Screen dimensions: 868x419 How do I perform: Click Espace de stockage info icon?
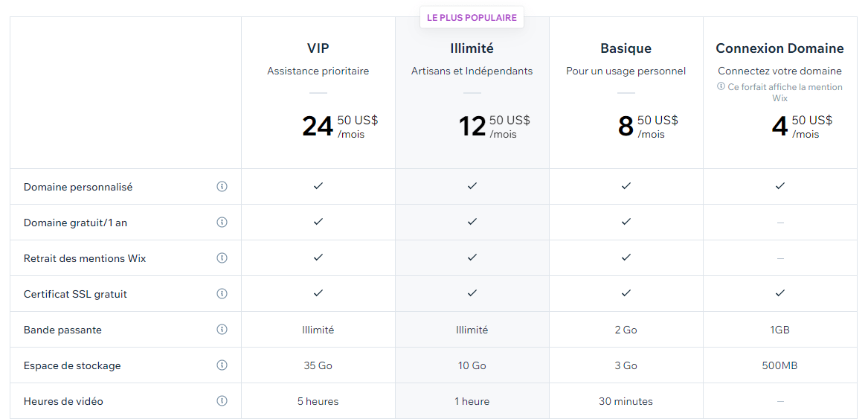click(x=222, y=365)
